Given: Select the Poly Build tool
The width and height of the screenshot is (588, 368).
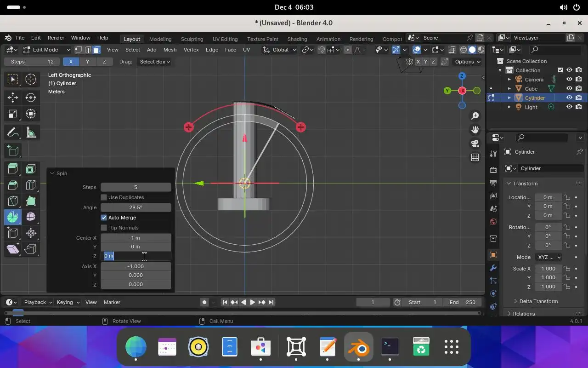Looking at the screenshot, I should (31, 201).
